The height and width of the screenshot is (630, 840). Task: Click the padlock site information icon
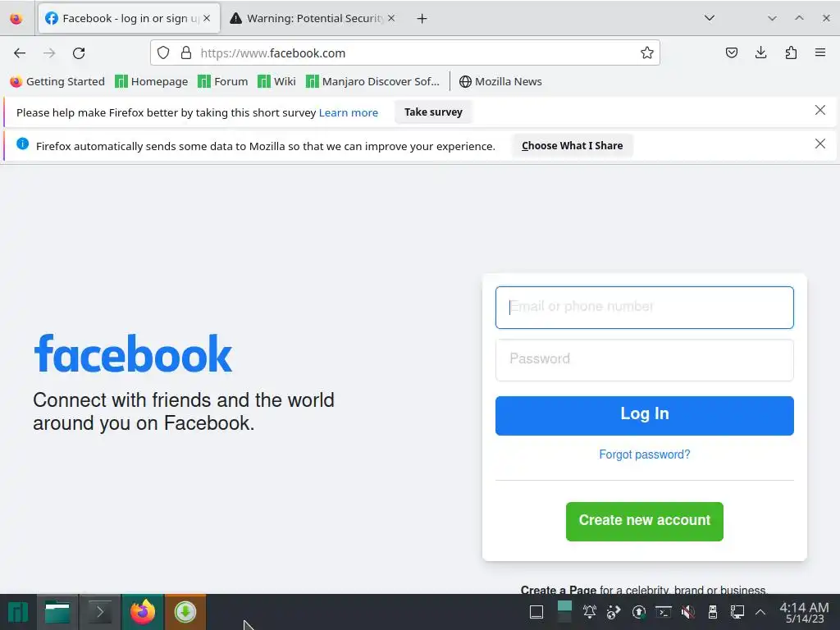(x=186, y=52)
